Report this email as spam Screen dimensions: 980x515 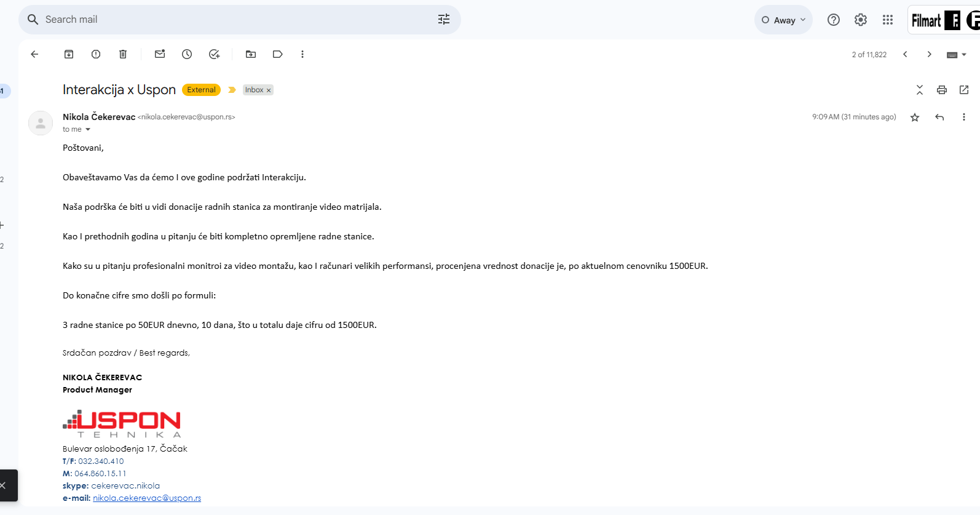pos(96,54)
